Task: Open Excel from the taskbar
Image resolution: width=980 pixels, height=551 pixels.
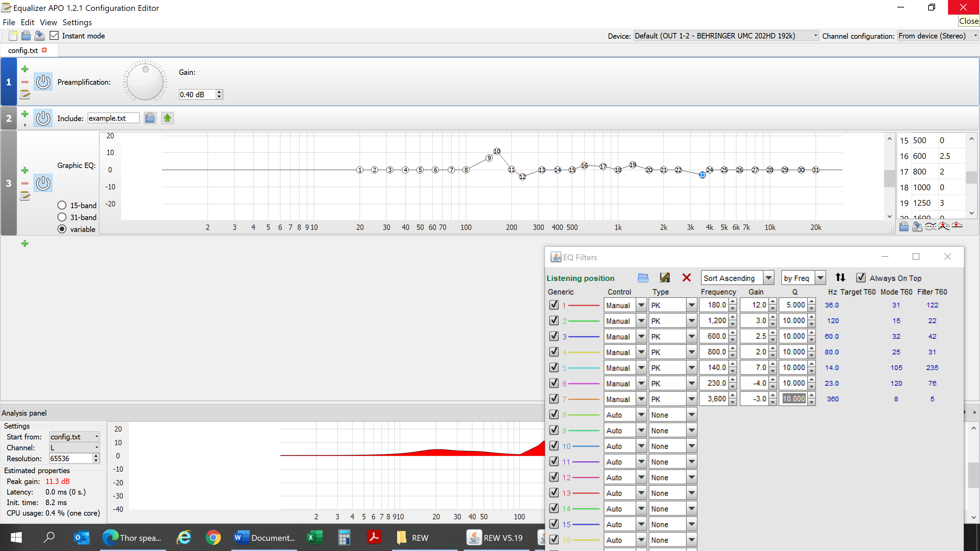Action: (314, 537)
